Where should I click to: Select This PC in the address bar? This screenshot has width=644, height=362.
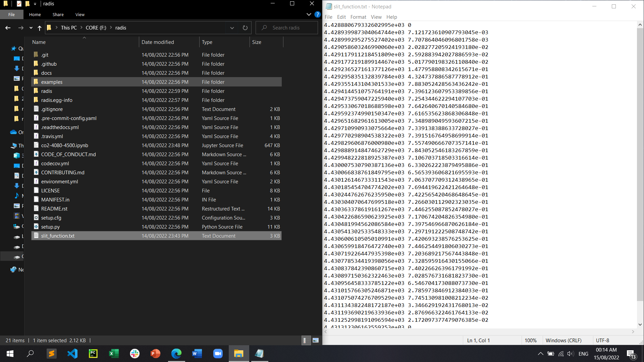tap(69, 28)
